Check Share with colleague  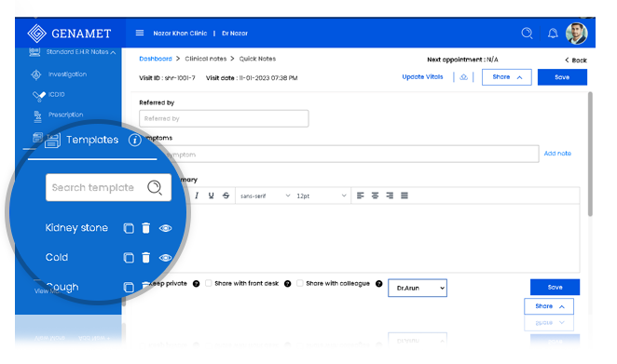pyautogui.click(x=300, y=283)
